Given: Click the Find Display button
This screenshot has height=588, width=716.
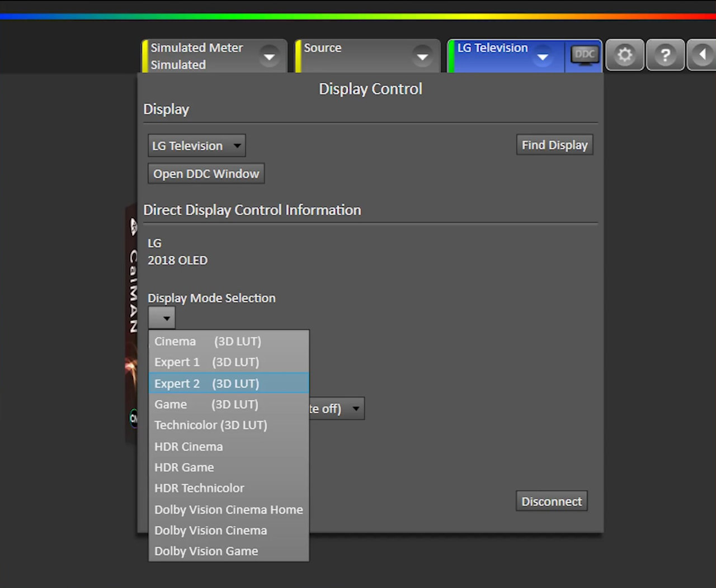Looking at the screenshot, I should [554, 145].
